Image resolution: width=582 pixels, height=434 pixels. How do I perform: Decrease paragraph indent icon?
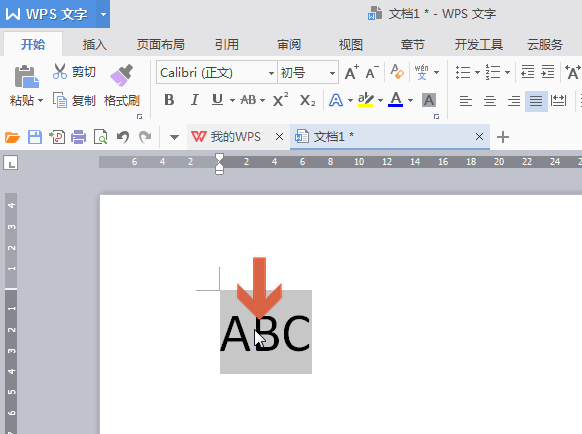coord(527,72)
